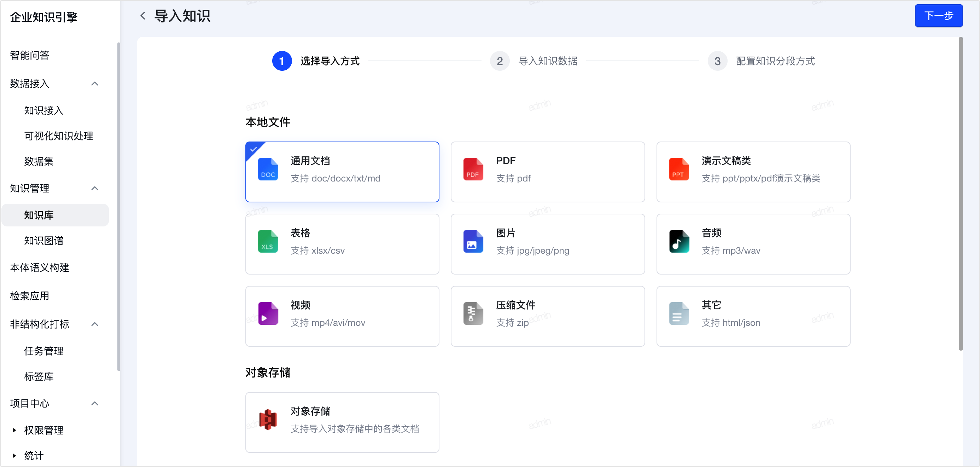Select the 其它 html/json card
980x467 pixels.
point(753,316)
